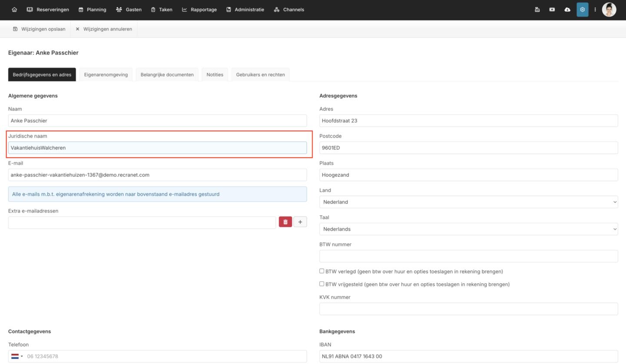Image resolution: width=626 pixels, height=364 pixels.
Task: Click Wijzigingen annuleren to cancel changes
Action: pos(104,29)
